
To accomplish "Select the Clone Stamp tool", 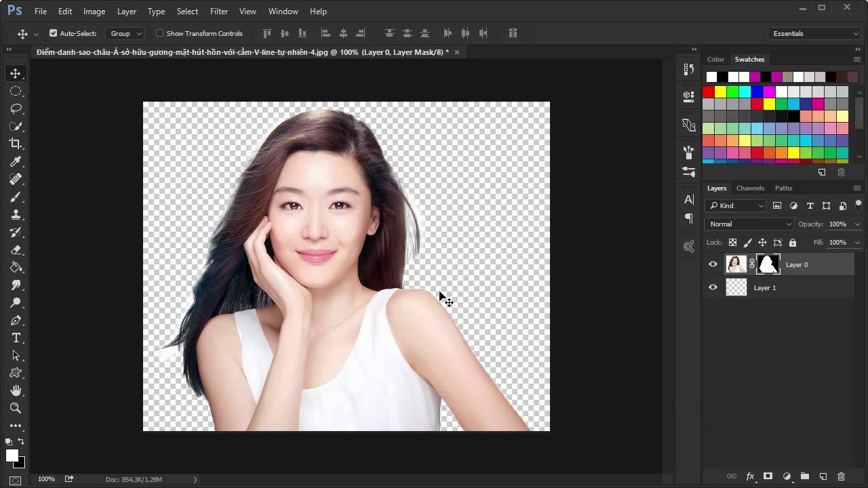I will tap(16, 214).
